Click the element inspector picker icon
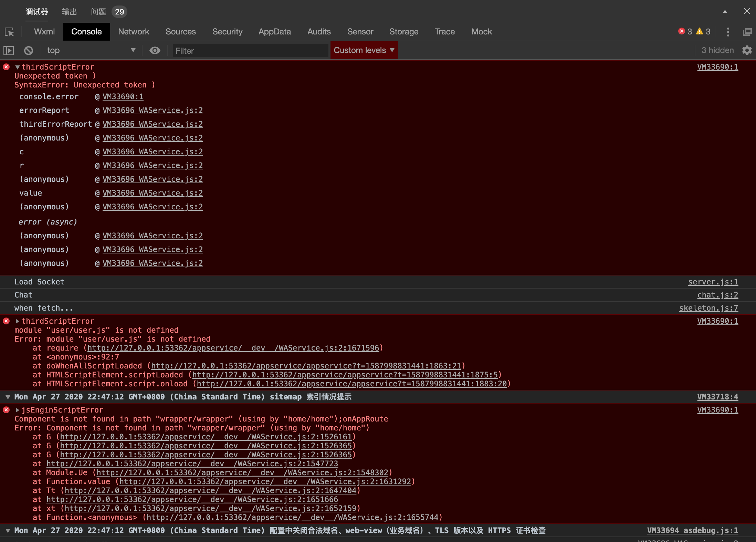 [x=9, y=32]
